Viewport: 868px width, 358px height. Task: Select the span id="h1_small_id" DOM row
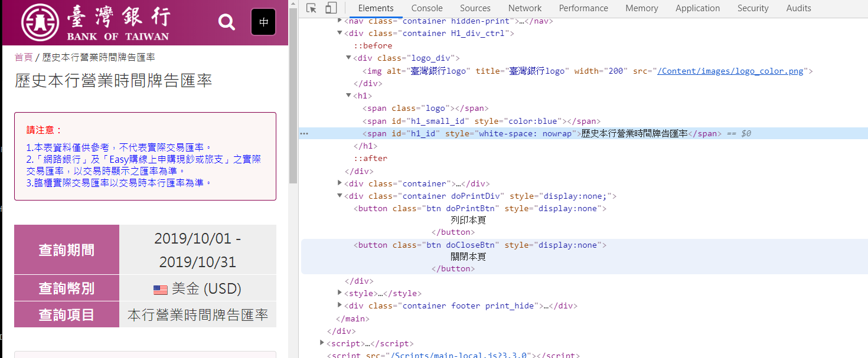point(481,121)
